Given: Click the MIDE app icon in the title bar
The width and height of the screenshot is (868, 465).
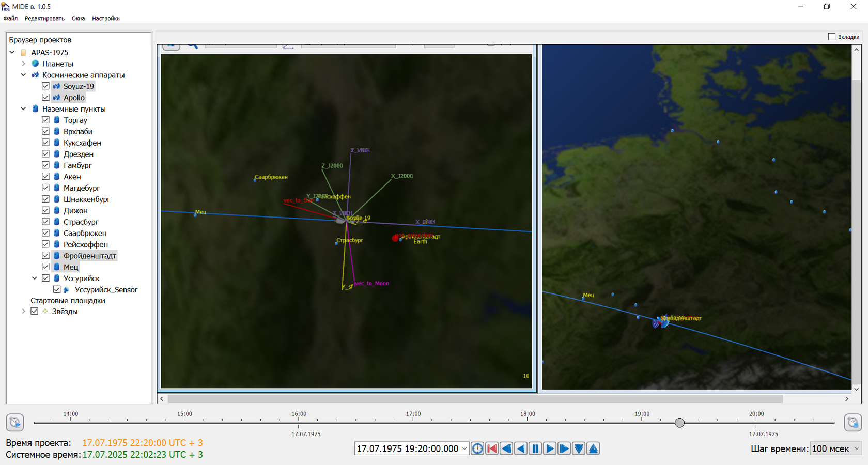Looking at the screenshot, I should click(6, 6).
